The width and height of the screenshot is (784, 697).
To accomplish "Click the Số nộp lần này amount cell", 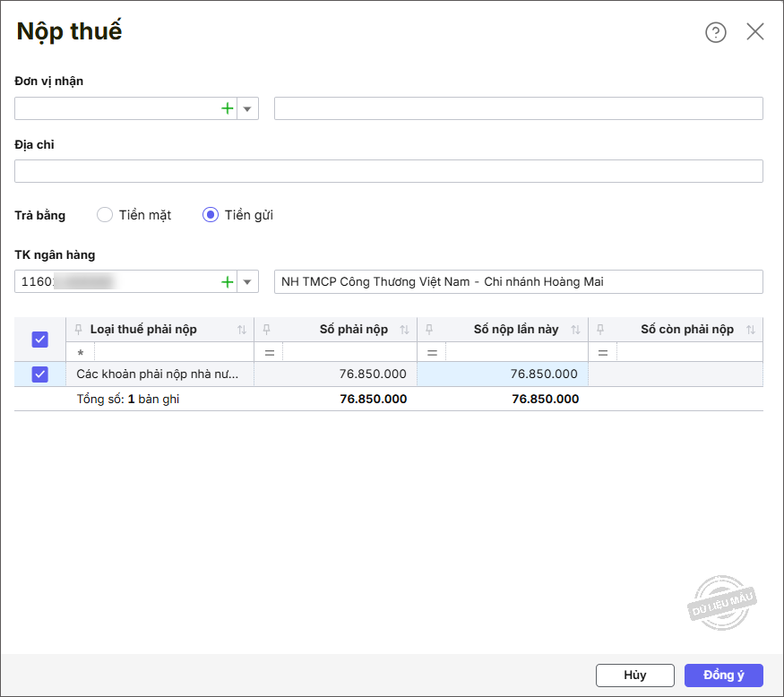I will (503, 374).
